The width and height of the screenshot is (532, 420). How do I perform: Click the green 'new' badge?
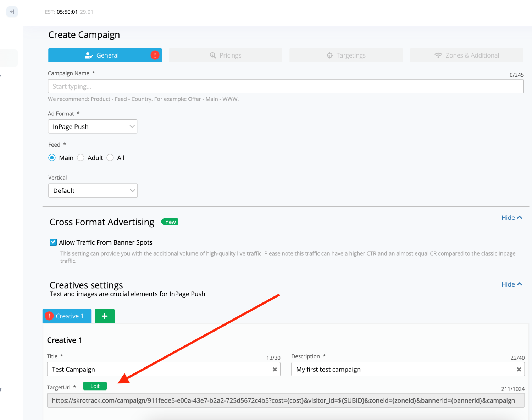pyautogui.click(x=170, y=222)
